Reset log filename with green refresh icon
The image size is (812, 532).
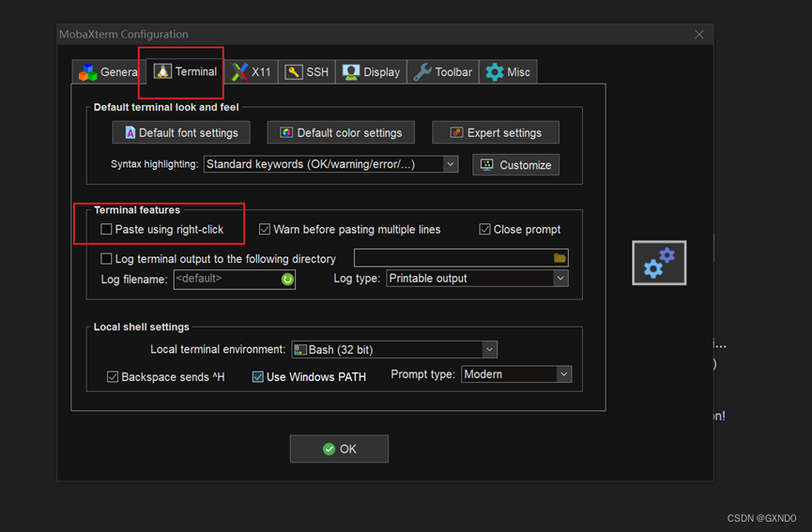click(287, 280)
